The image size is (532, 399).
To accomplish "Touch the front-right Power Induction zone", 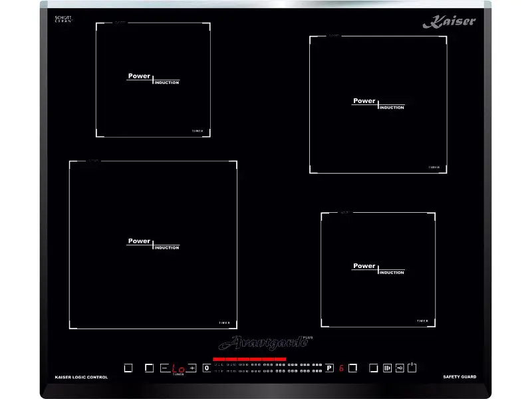I will [378, 270].
